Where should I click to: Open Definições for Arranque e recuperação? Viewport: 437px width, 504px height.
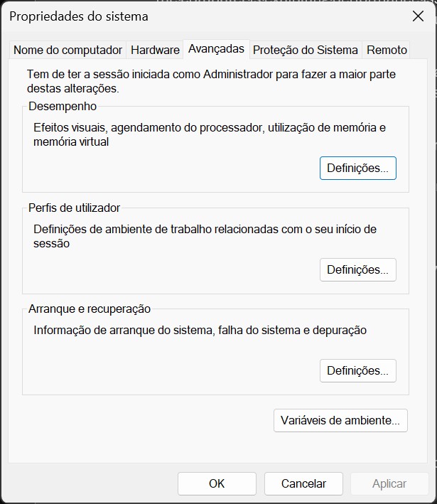(x=357, y=371)
